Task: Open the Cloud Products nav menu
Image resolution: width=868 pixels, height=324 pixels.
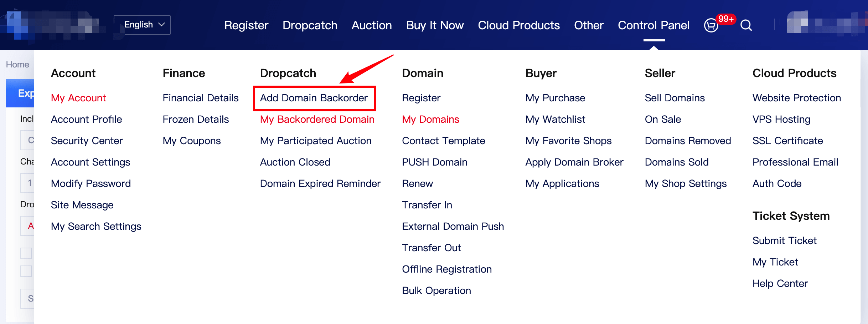Action: coord(518,25)
